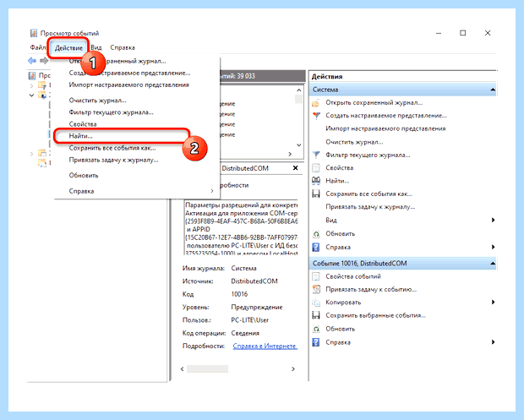Click the open saved log folder icon
The width and height of the screenshot is (524, 420).
pos(316,103)
